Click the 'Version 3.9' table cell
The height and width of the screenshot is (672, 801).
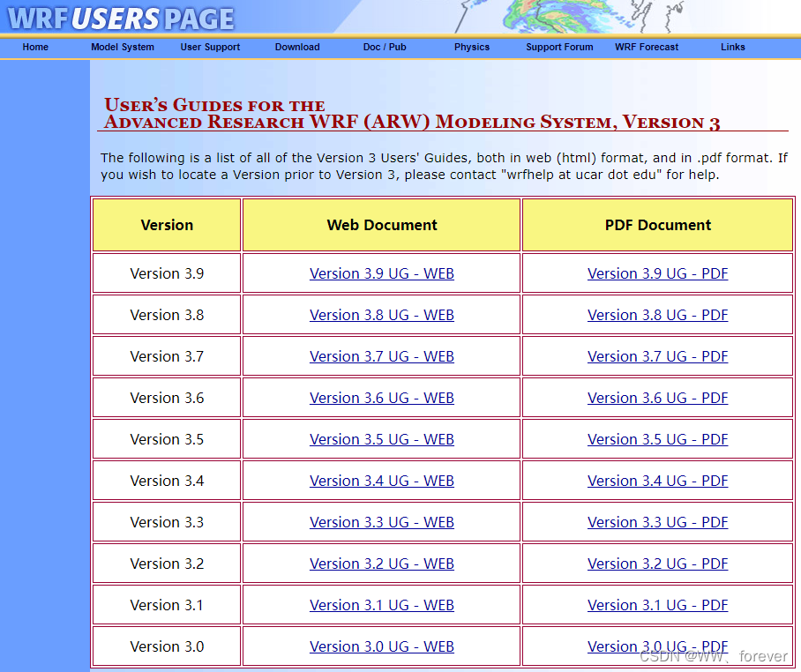167,273
